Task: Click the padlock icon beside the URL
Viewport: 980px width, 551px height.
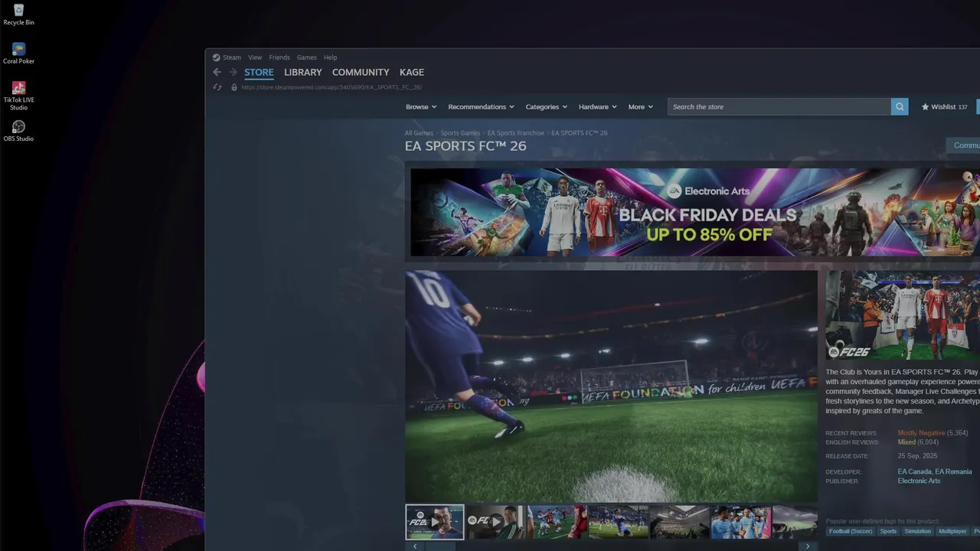Action: pos(234,87)
